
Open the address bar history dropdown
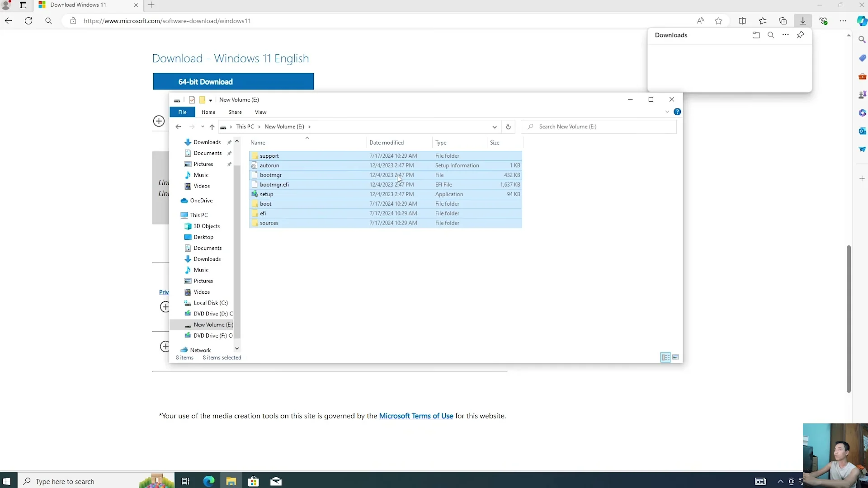495,127
